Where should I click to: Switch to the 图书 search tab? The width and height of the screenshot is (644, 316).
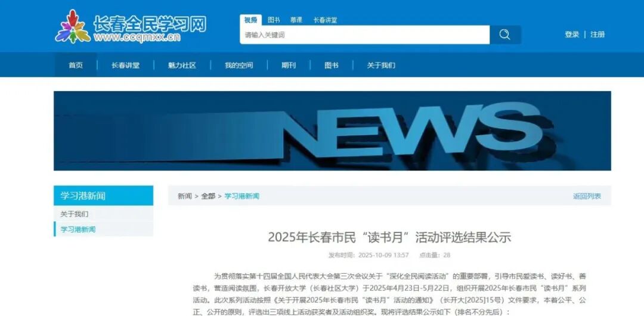274,20
